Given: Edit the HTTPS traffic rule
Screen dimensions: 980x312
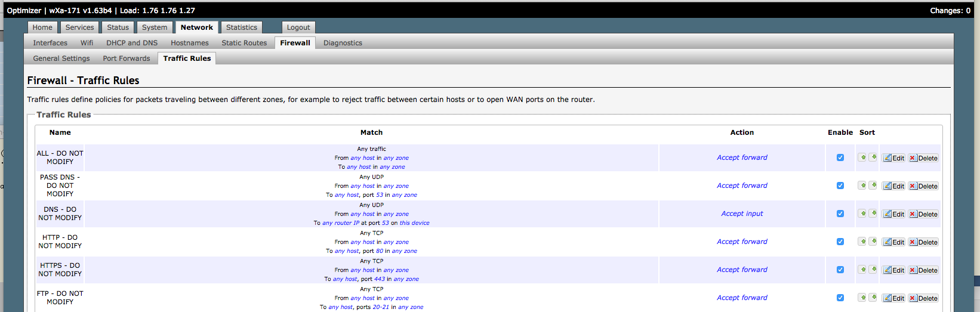Looking at the screenshot, I should point(893,270).
